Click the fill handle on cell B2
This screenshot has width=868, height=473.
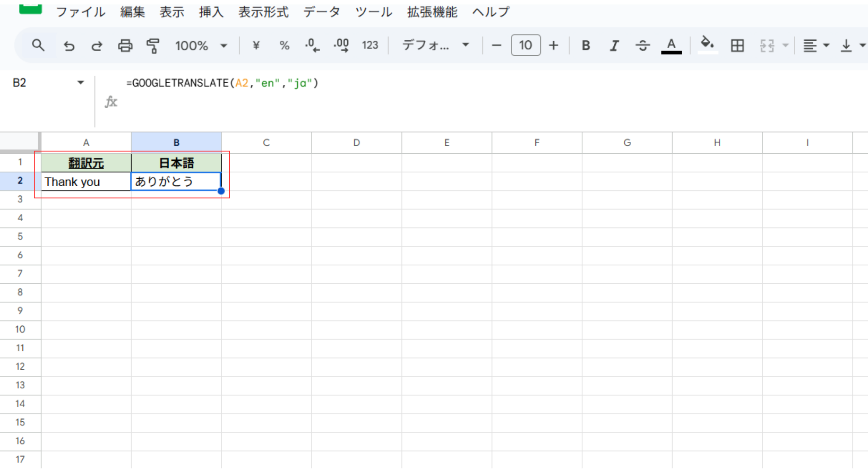(x=221, y=191)
